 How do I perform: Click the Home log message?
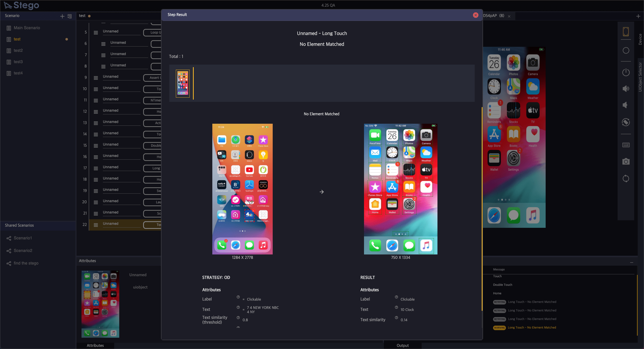coord(497,293)
